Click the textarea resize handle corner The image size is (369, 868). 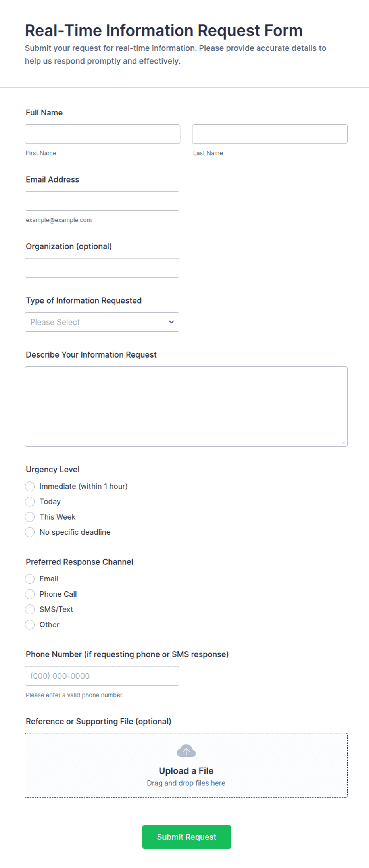(343, 442)
